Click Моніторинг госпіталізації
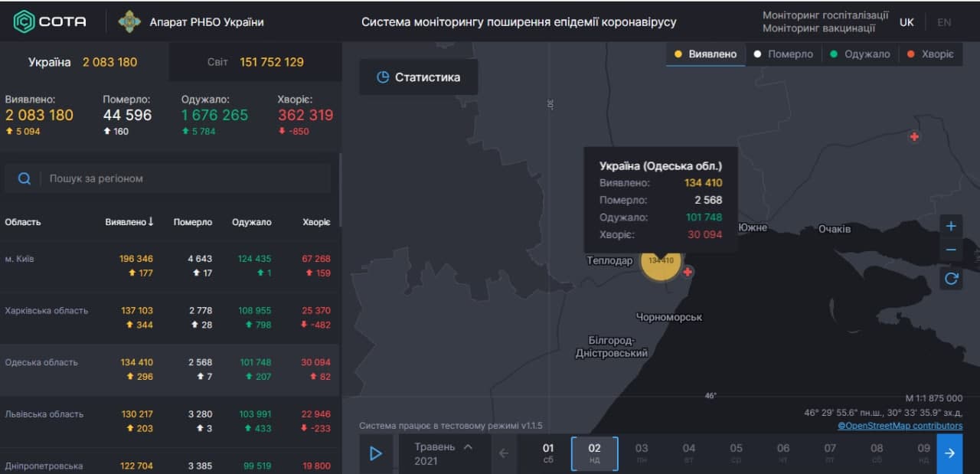The image size is (980, 474). coord(825,14)
